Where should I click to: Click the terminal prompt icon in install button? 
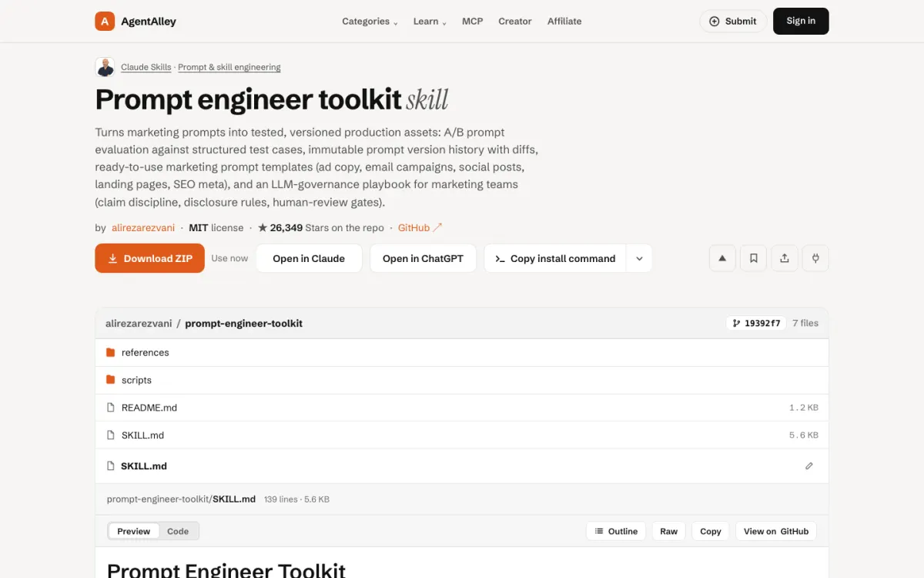(x=500, y=259)
